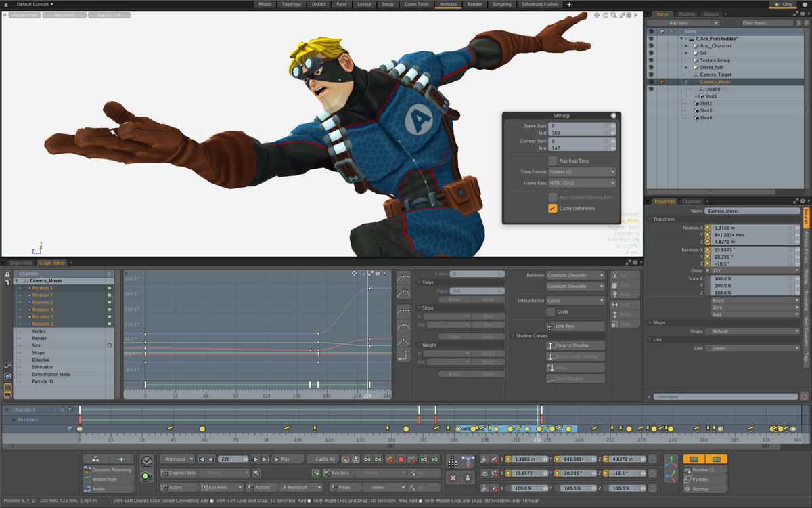Viewport: 812px width, 508px height.
Task: Click the viewport zoom magnifier icon
Action: (x=614, y=15)
